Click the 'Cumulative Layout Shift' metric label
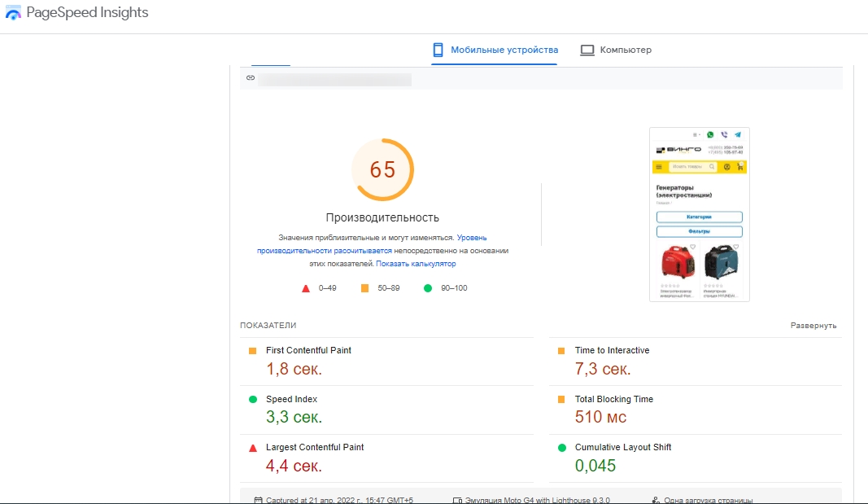The image size is (868, 504). click(x=623, y=448)
